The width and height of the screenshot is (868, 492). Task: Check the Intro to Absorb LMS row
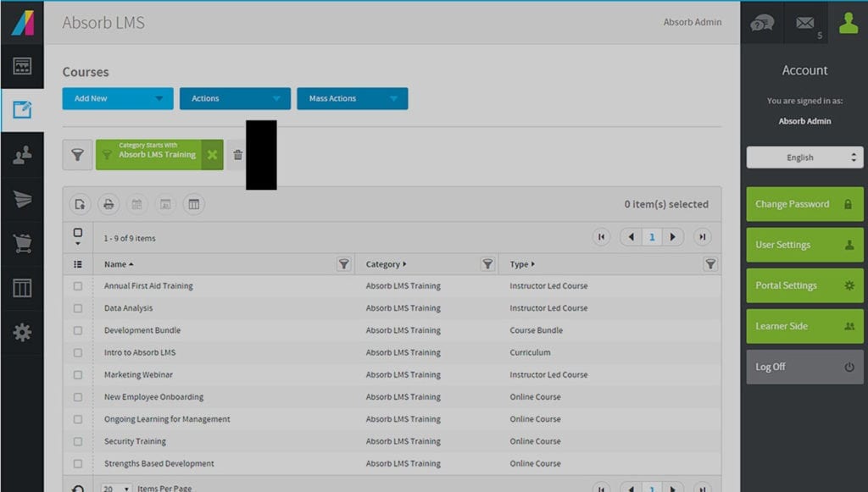(77, 352)
